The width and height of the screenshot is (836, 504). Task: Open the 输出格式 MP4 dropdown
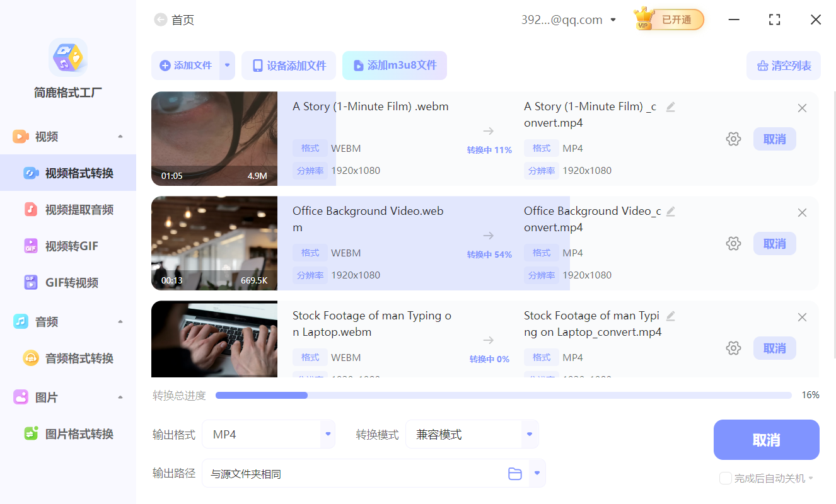pos(328,434)
